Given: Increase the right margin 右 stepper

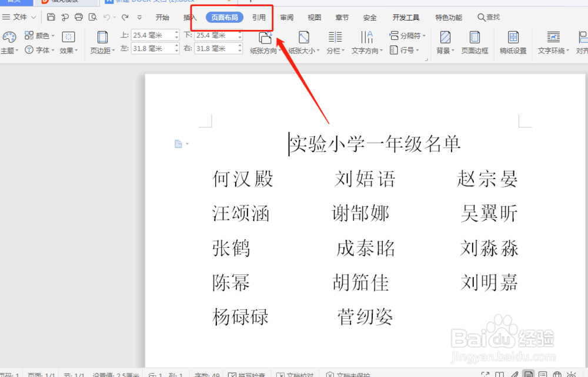Looking at the screenshot, I should pyautogui.click(x=240, y=46).
